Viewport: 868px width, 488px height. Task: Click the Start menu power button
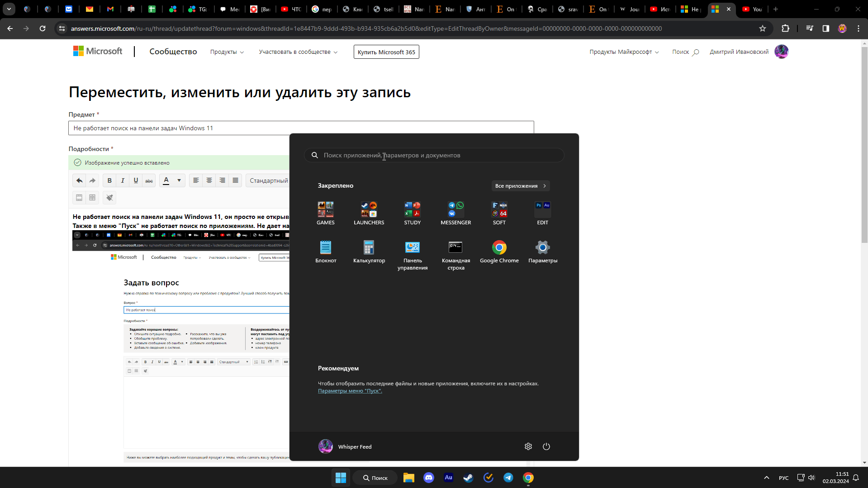pyautogui.click(x=546, y=446)
